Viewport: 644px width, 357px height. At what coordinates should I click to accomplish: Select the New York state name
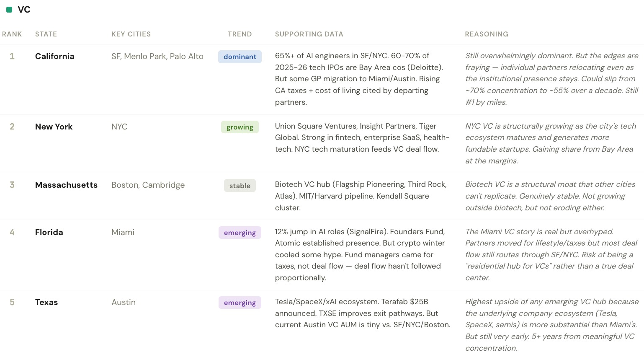(x=54, y=127)
